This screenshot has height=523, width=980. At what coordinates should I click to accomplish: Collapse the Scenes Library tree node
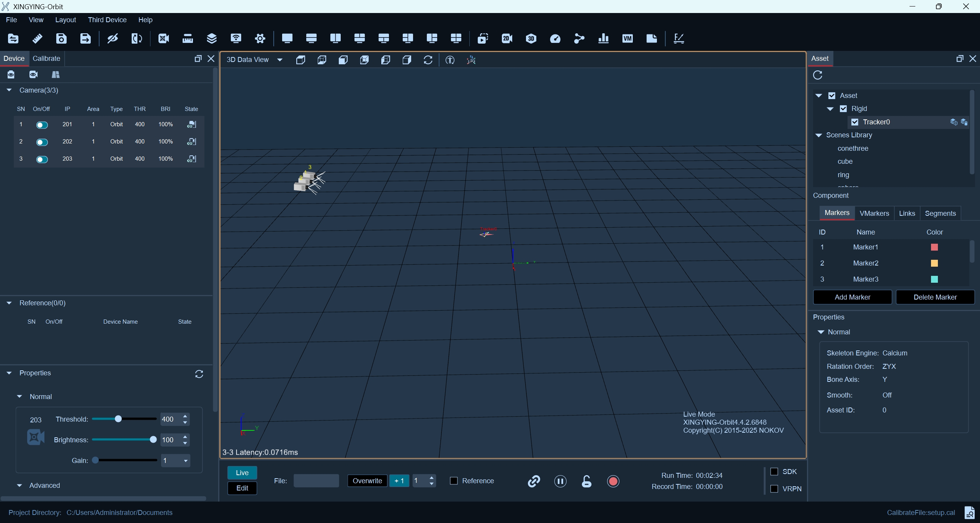[x=819, y=135]
